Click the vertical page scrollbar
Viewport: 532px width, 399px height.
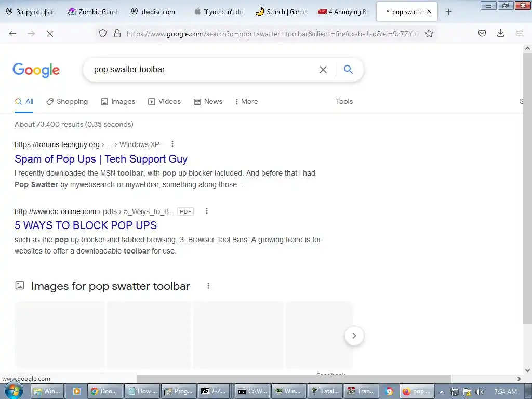tap(527, 188)
